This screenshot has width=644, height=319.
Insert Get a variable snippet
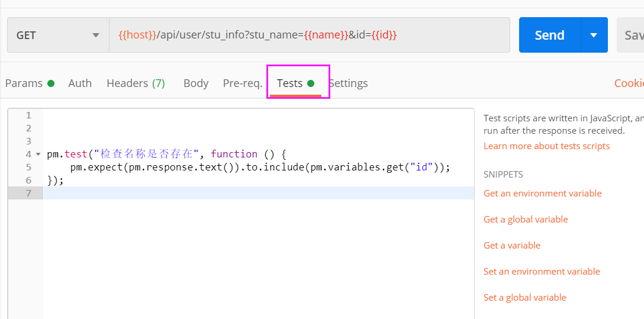click(x=512, y=246)
